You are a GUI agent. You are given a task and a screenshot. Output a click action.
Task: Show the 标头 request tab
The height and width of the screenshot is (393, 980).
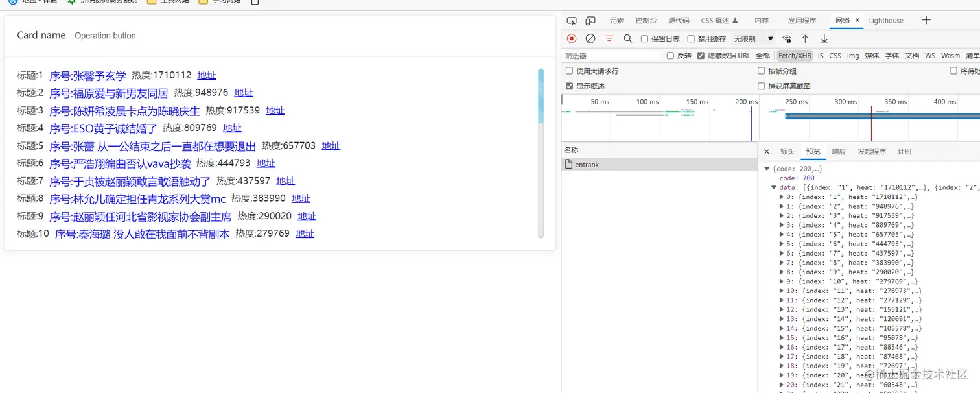787,152
